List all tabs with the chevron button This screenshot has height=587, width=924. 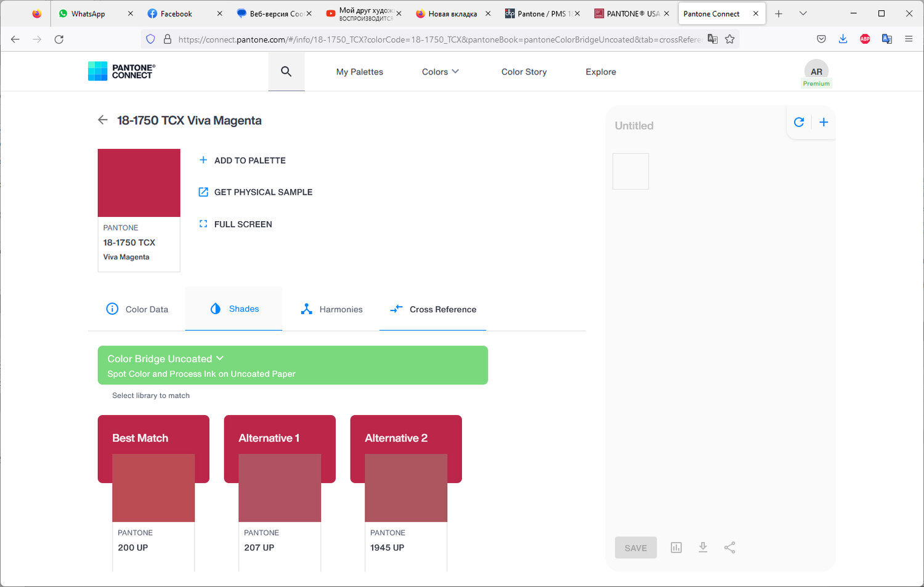pos(803,14)
